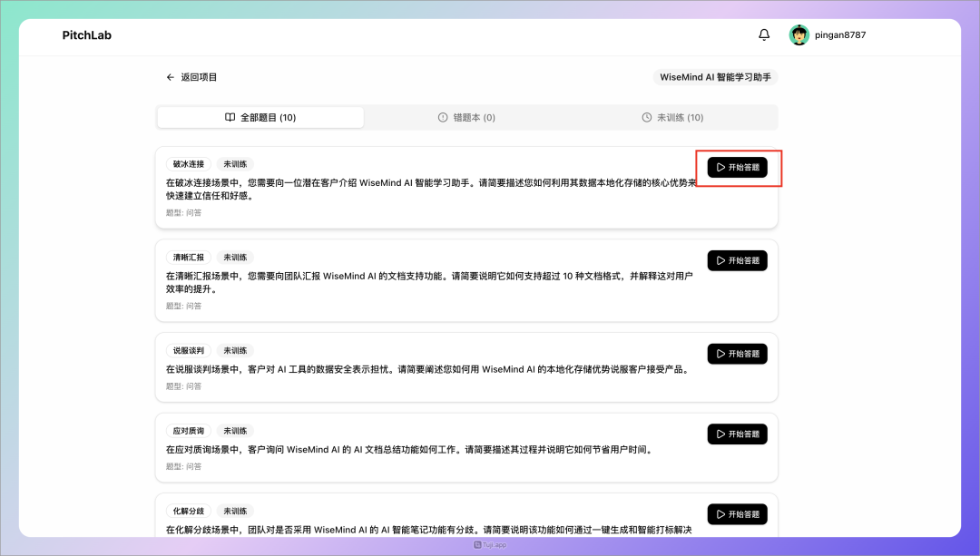Start answering the 应对质询 question
This screenshot has height=556, width=980.
[737, 434]
